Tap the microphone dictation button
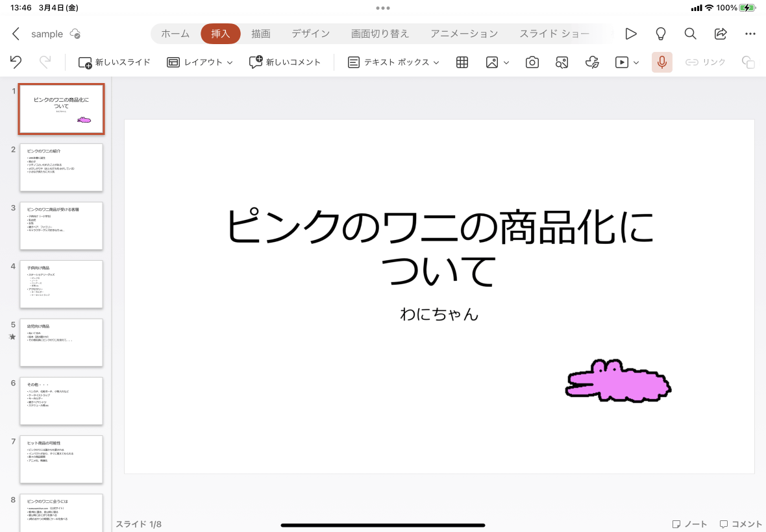The height and width of the screenshot is (532, 766). tap(662, 62)
